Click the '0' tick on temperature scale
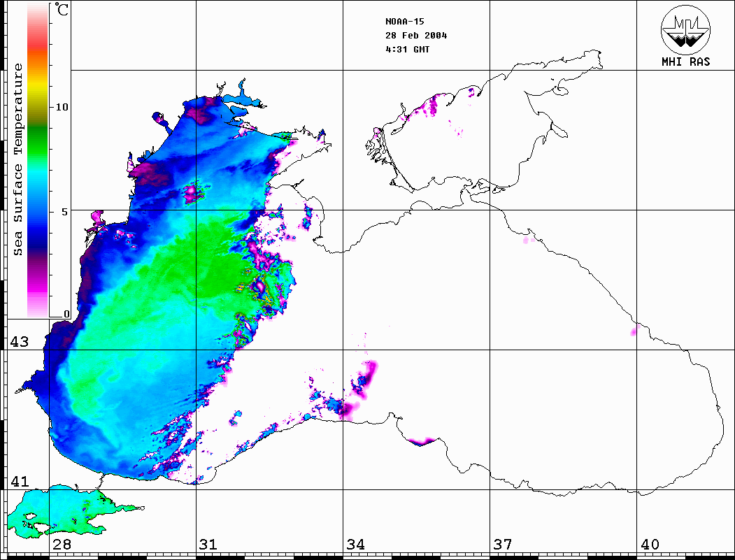 (x=66, y=314)
